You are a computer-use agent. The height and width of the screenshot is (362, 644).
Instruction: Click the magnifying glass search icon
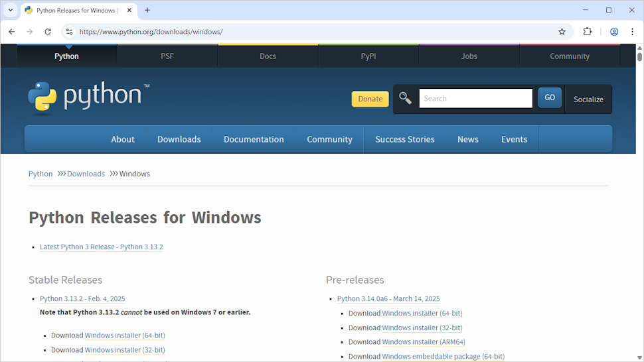pyautogui.click(x=405, y=98)
